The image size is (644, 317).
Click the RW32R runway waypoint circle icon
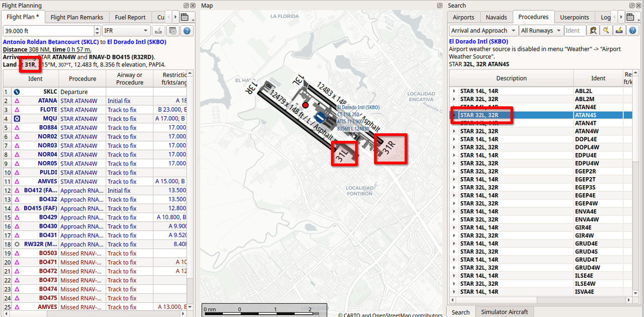(x=16, y=244)
